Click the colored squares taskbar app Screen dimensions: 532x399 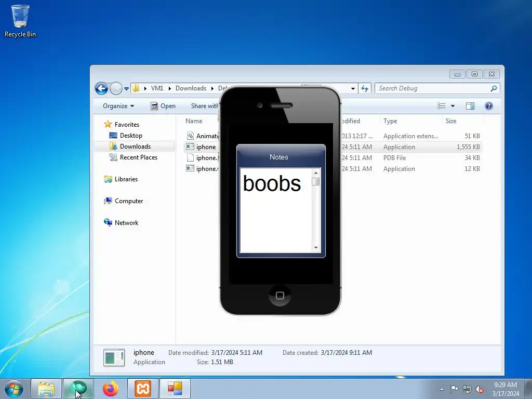click(175, 389)
